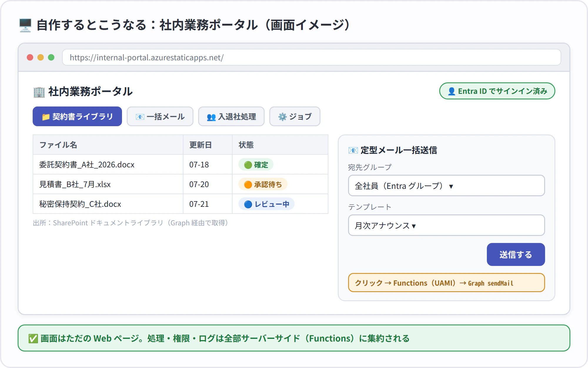Click the 宛先グループ label
The image size is (588, 368).
point(370,167)
